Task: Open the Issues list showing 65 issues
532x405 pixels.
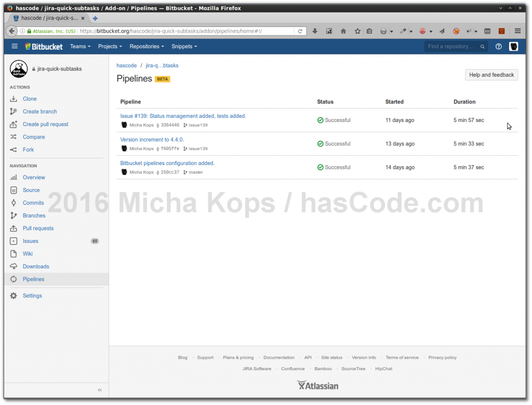Action: click(x=30, y=241)
